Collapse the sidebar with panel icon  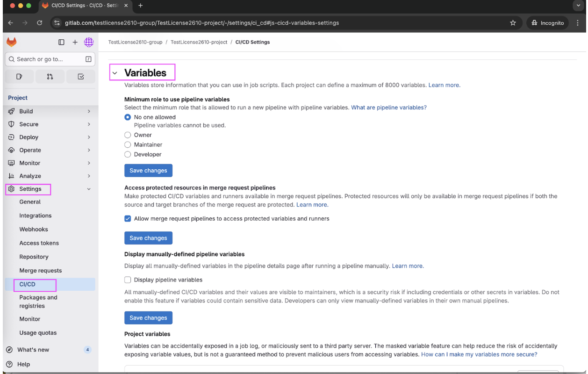pos(61,42)
